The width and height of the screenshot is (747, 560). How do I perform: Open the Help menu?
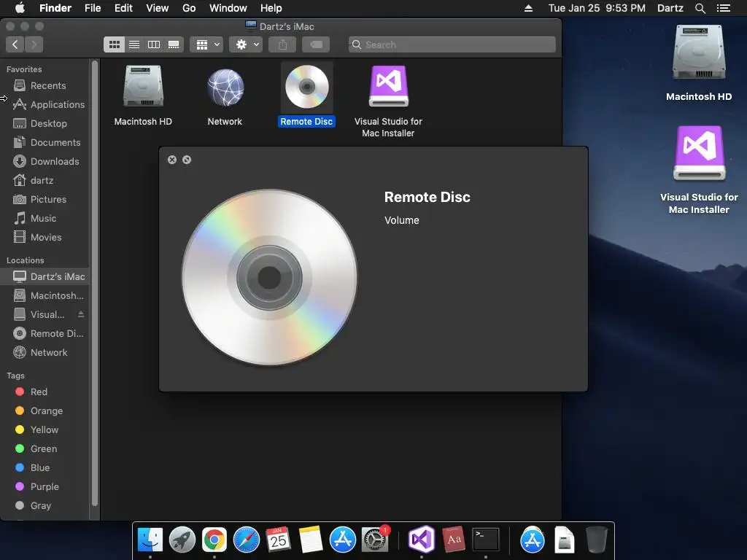point(271,8)
